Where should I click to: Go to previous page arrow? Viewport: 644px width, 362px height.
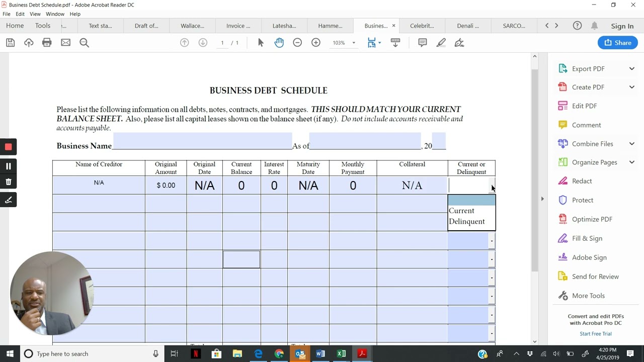point(185,43)
